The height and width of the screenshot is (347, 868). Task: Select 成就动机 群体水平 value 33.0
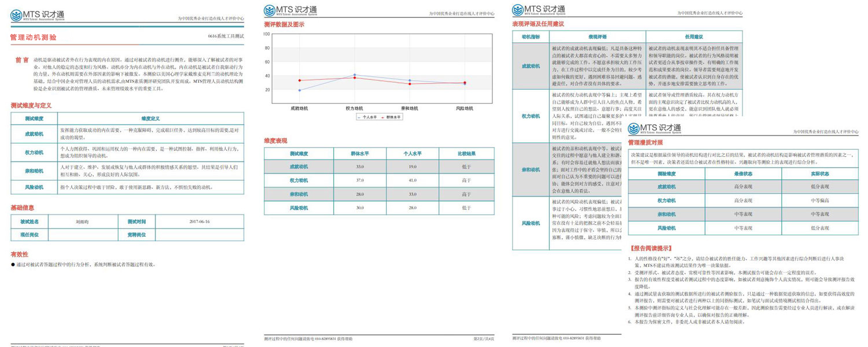pyautogui.click(x=359, y=167)
